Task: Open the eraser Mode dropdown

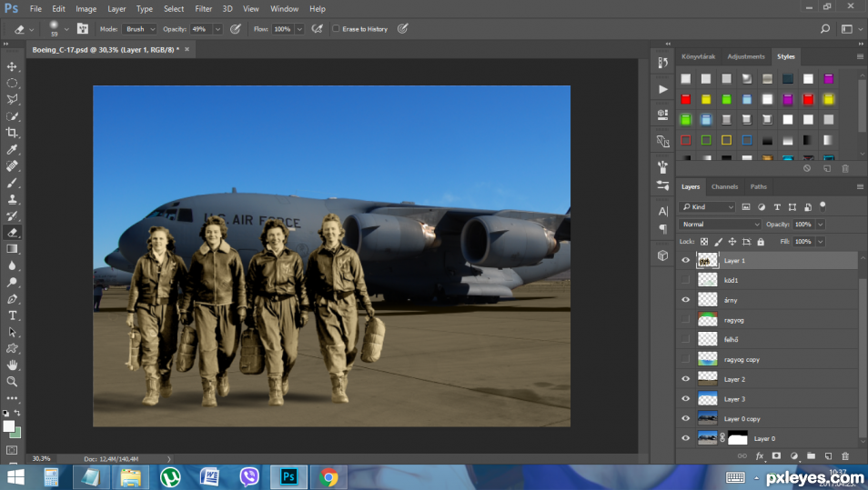Action: coord(139,29)
